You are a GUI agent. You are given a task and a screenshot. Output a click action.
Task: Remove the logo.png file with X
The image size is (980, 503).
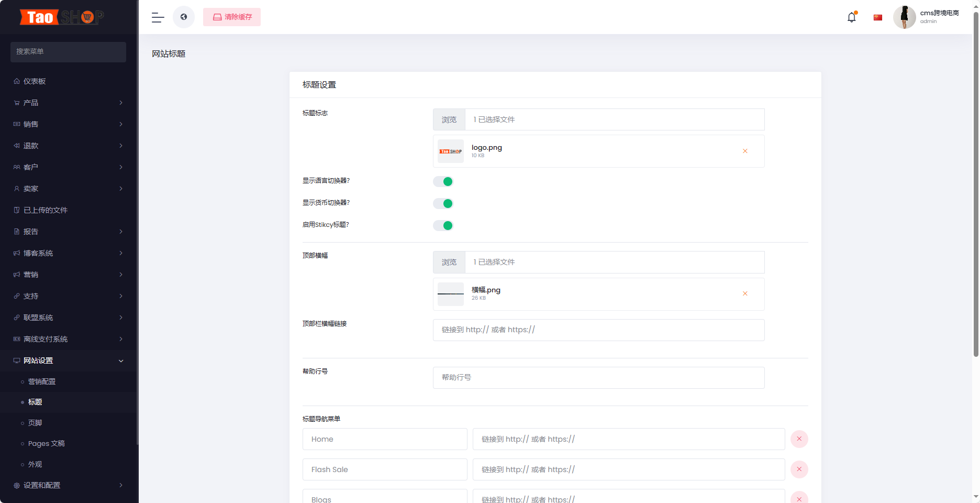click(745, 151)
